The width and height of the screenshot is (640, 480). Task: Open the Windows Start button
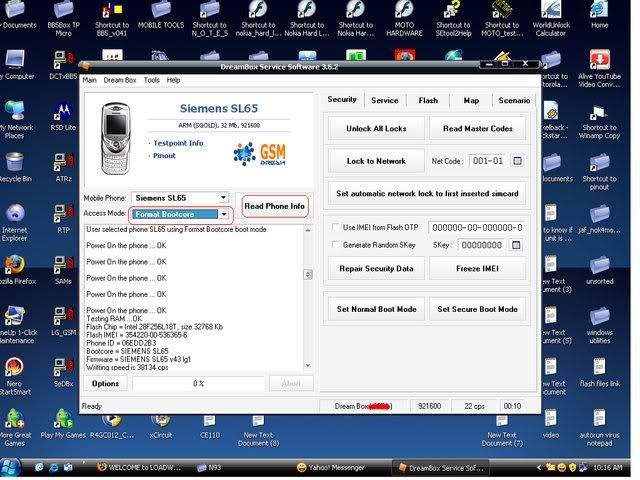[x=10, y=469]
